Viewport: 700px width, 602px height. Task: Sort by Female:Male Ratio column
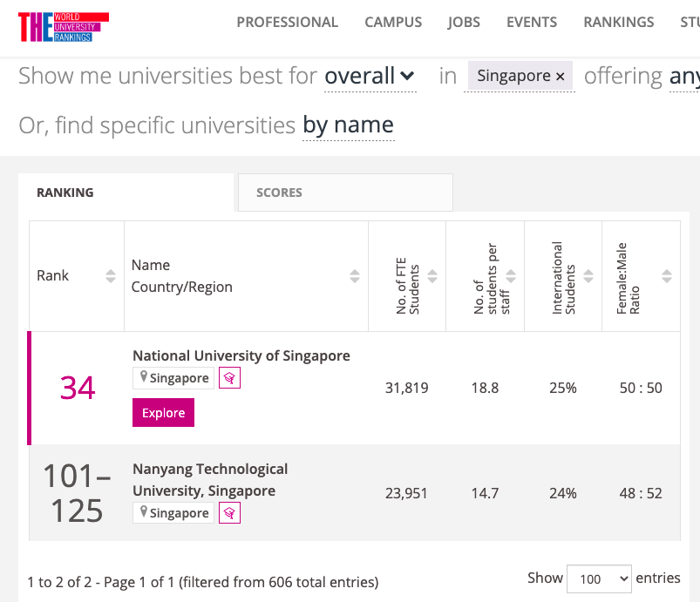[667, 276]
